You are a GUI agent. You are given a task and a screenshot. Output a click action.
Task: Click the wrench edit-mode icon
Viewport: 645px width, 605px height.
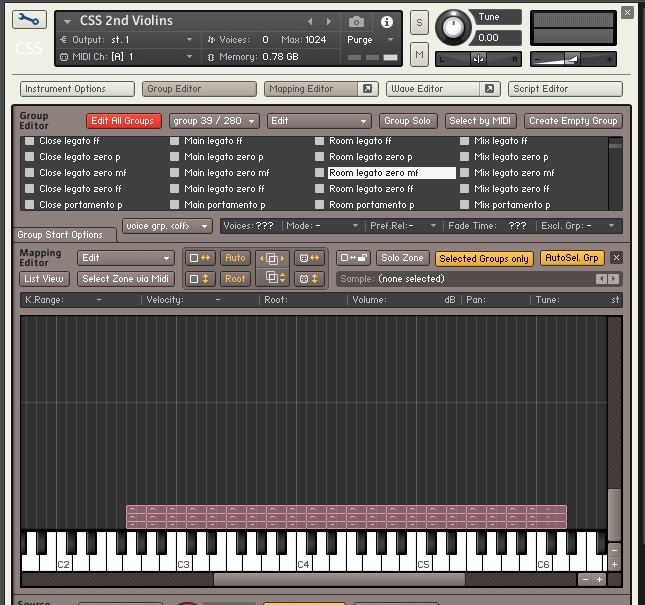pos(29,20)
